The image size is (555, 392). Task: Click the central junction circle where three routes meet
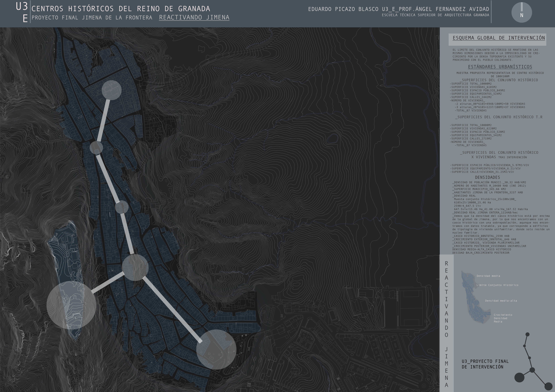(x=135, y=267)
